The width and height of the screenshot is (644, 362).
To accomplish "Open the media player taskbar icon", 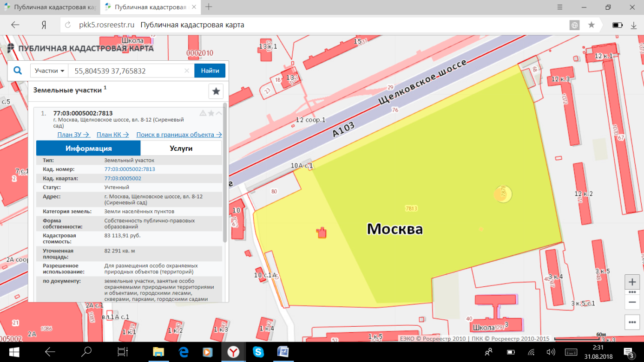I will pyautogui.click(x=208, y=352).
